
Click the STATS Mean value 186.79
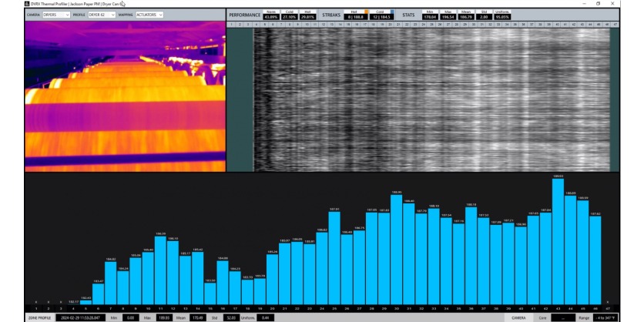click(465, 16)
